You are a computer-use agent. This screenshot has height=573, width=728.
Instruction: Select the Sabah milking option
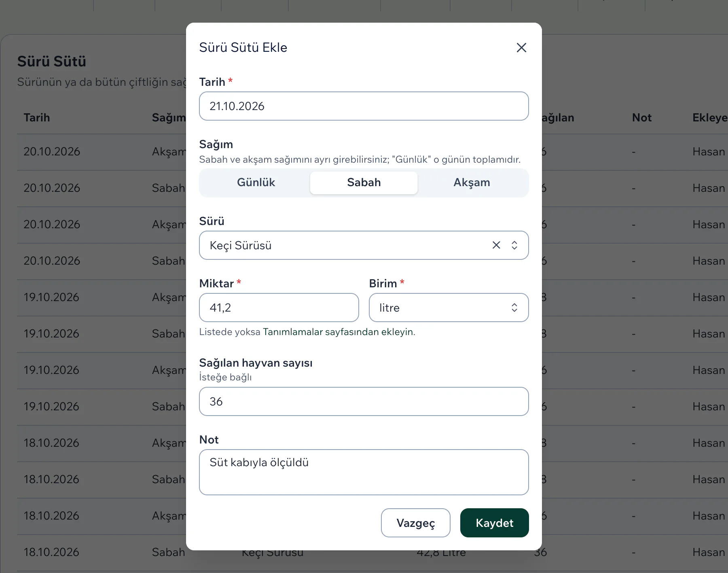[x=364, y=183]
